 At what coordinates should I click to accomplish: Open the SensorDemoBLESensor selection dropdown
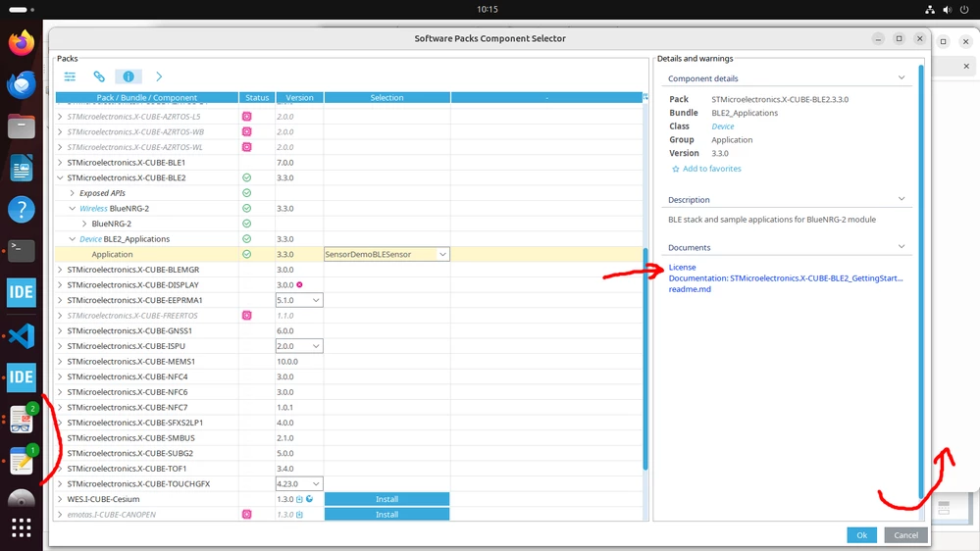(387, 254)
